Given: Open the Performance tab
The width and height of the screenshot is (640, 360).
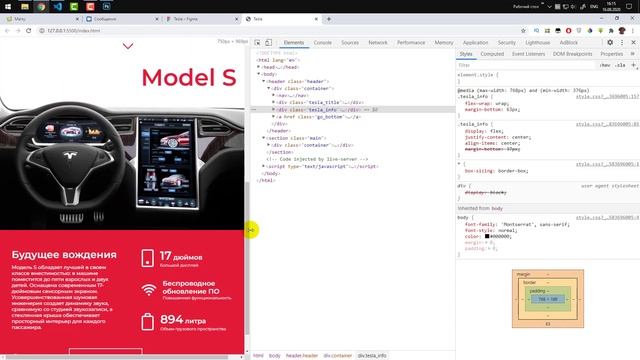Looking at the screenshot, I should point(411,42).
